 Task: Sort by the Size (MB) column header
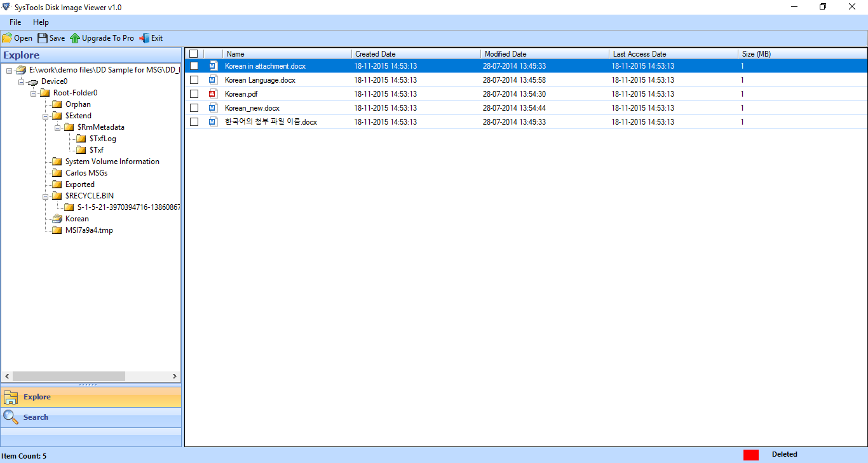[x=803, y=54]
